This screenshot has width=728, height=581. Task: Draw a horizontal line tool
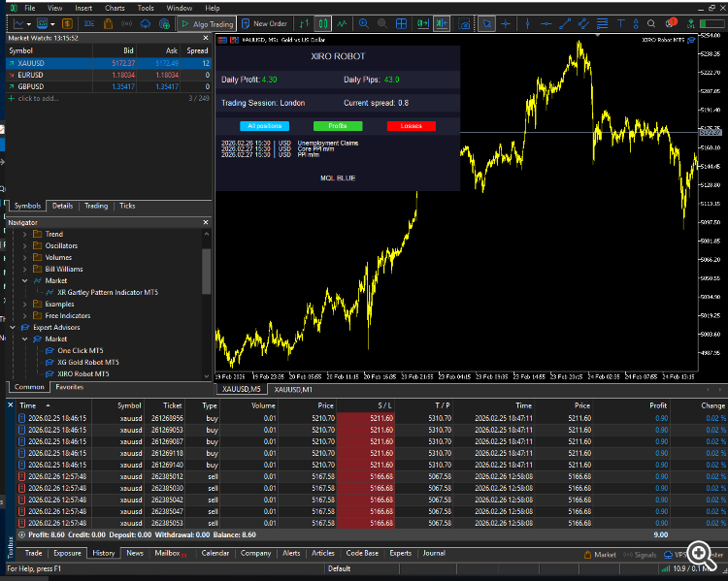pyautogui.click(x=546, y=23)
